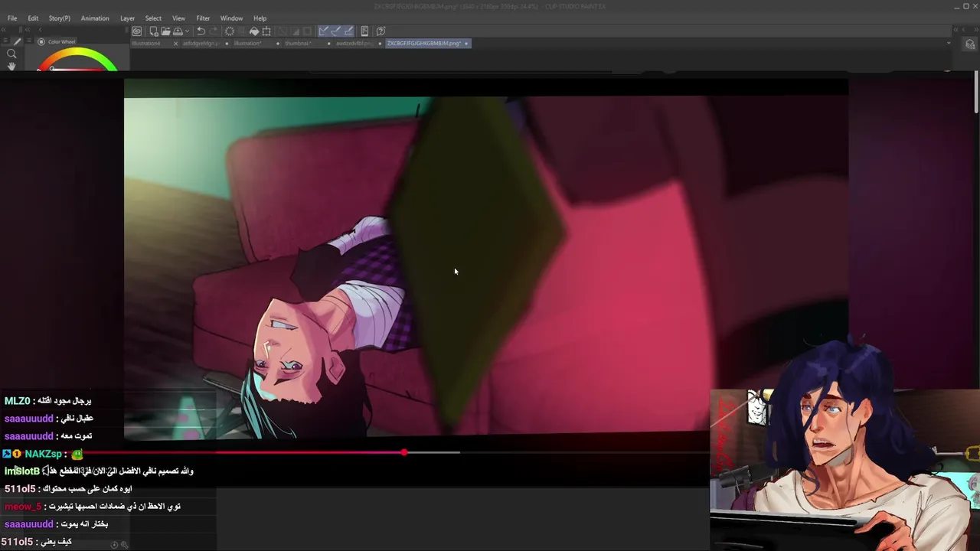
Task: Open the Clip Studio Paint support icon
Action: [x=381, y=31]
